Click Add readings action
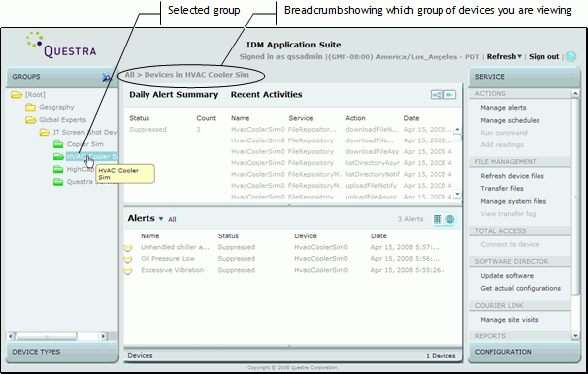Viewport: 588px width, 374px height. 502,144
